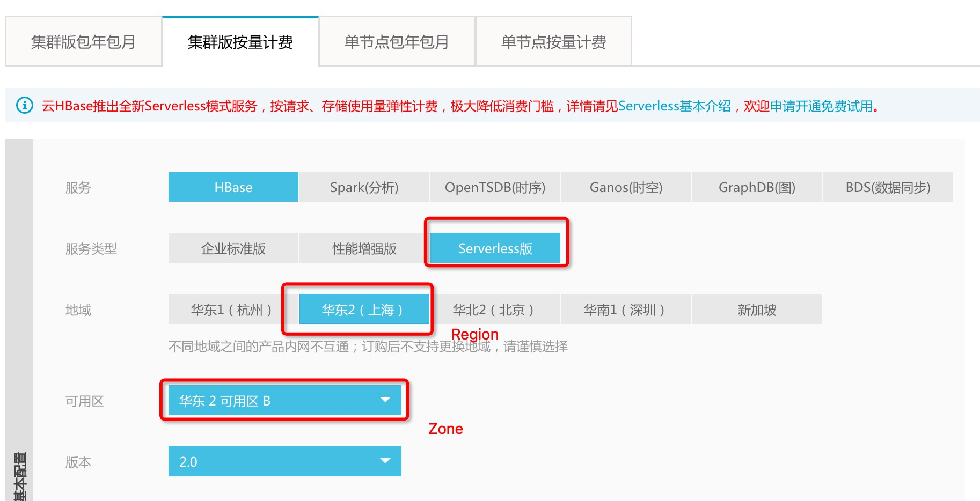
Task: Open the 华东 2 可用区 B dropdown
Action: point(285,400)
